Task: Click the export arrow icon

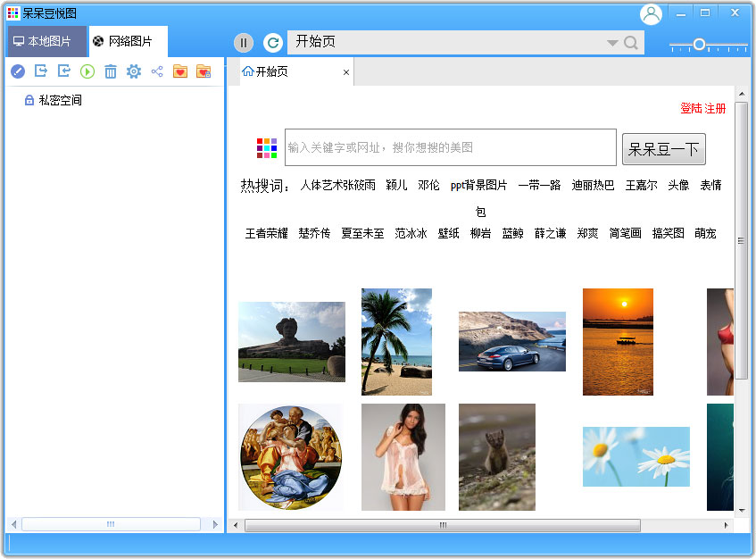Action: click(x=41, y=71)
